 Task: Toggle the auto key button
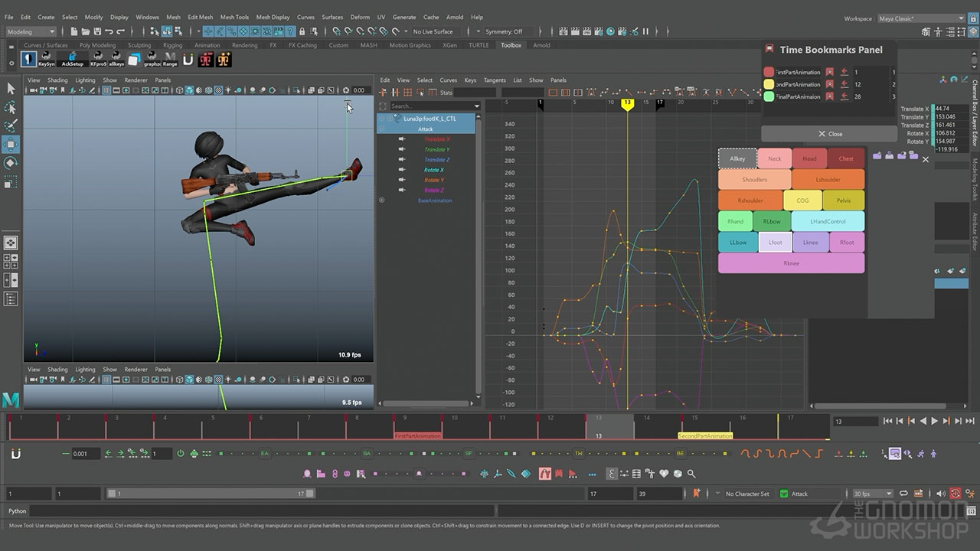tap(955, 494)
